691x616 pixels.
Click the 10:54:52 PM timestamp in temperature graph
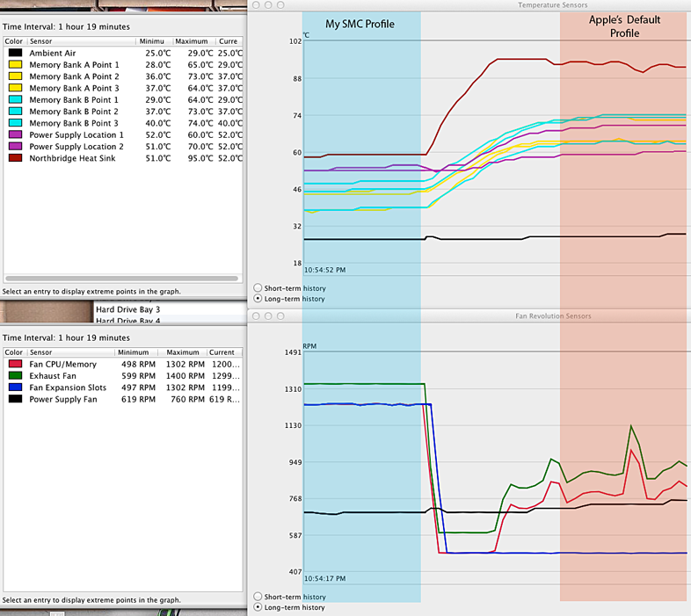pos(324,270)
